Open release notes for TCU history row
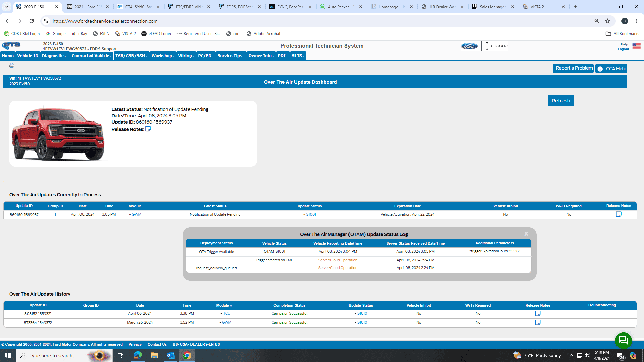 coord(537,313)
